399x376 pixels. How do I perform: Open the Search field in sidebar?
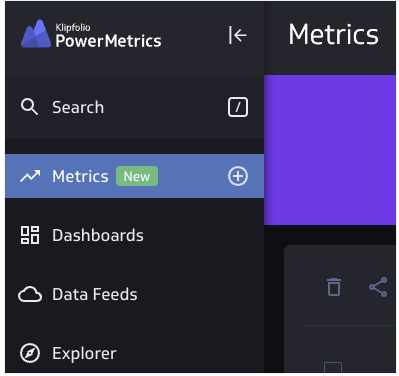click(x=134, y=107)
